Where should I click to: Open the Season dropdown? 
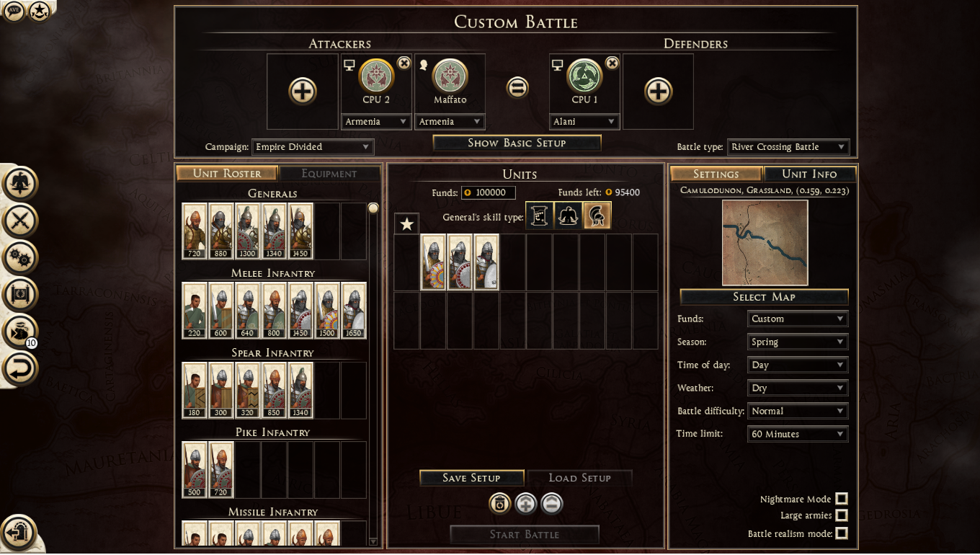pyautogui.click(x=798, y=342)
